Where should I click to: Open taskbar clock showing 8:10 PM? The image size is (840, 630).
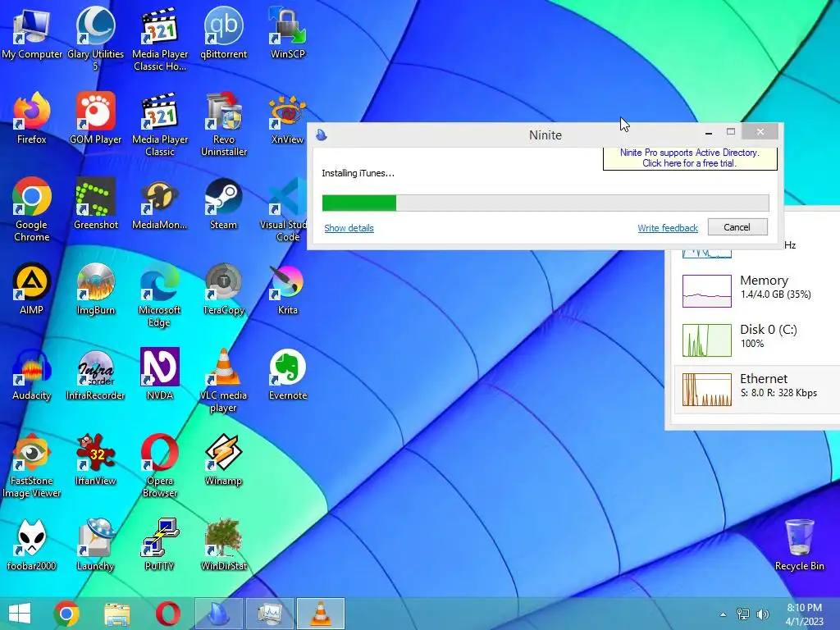(804, 614)
